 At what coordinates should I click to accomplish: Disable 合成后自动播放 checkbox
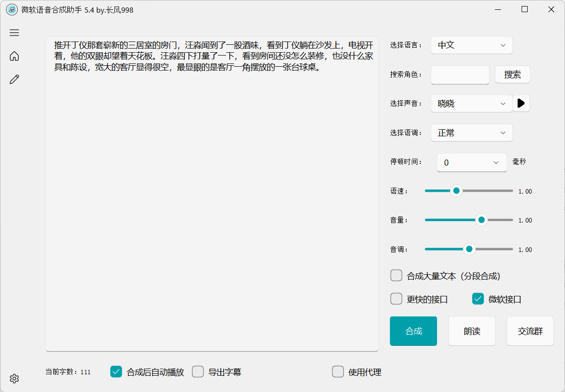[116, 371]
